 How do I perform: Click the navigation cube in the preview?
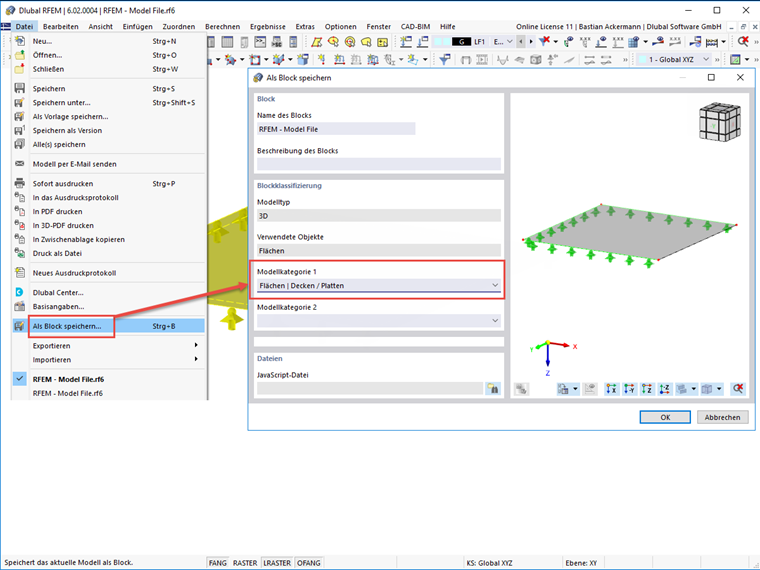[720, 122]
